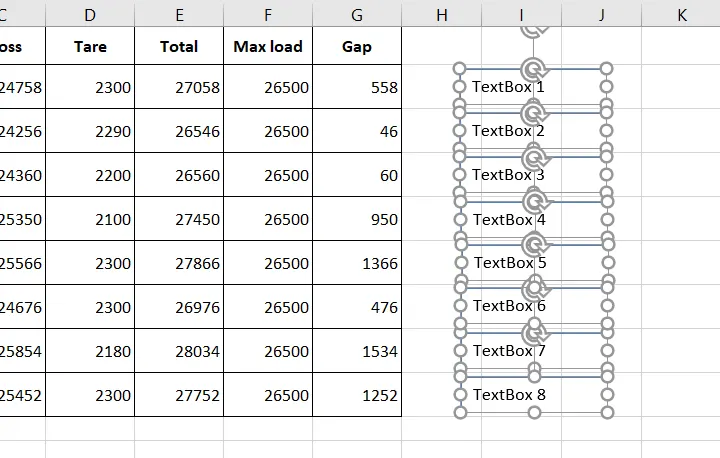
Task: Click the Max load header cell
Action: click(268, 47)
